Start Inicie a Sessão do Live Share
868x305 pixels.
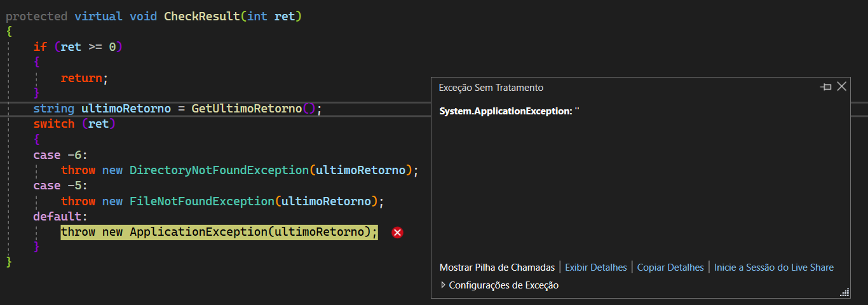[774, 268]
